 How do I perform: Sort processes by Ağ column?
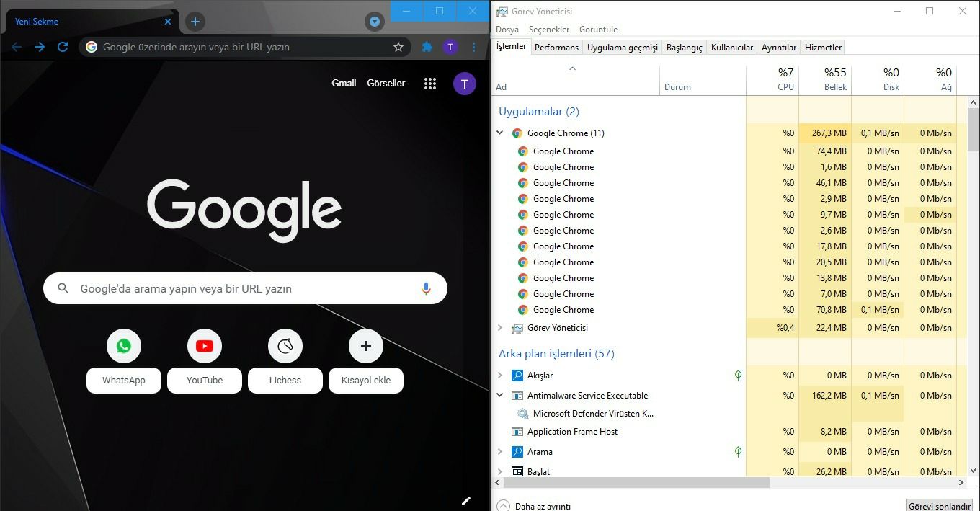point(930,80)
